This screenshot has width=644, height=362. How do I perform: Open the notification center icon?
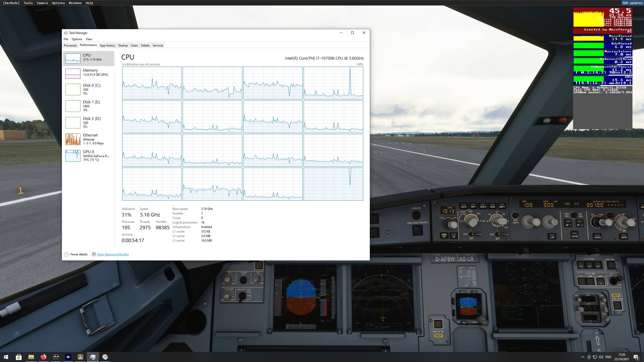point(636,357)
